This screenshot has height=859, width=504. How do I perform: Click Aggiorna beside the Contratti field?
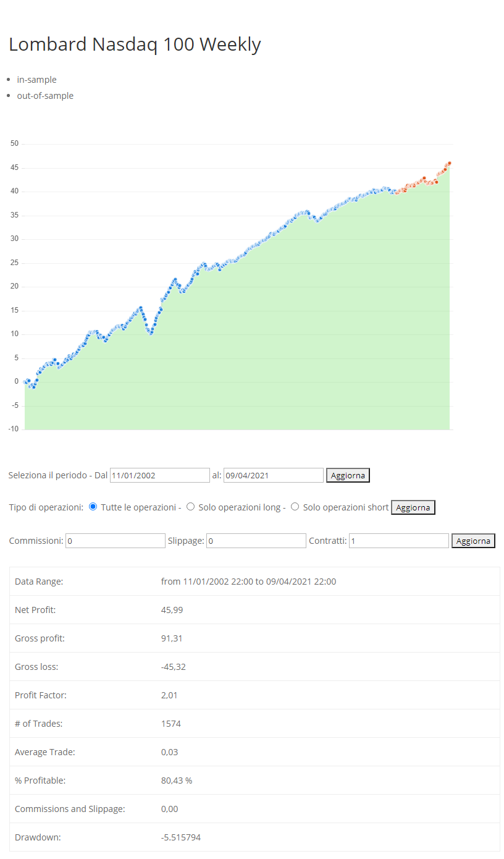click(473, 541)
